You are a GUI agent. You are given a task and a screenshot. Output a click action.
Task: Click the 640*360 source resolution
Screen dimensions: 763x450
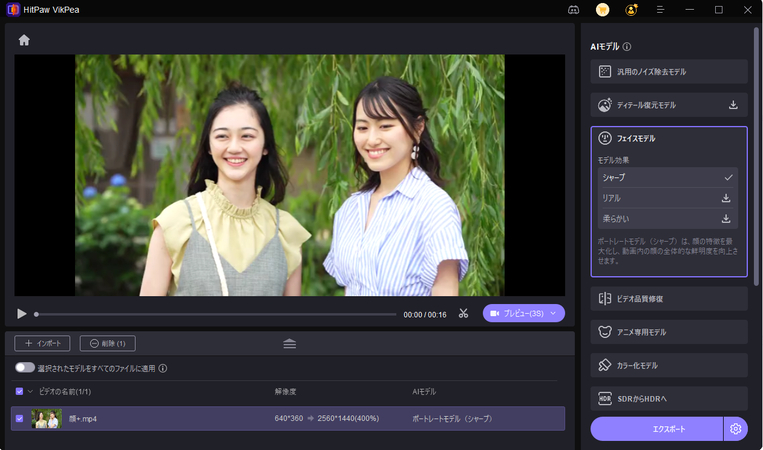pos(289,418)
